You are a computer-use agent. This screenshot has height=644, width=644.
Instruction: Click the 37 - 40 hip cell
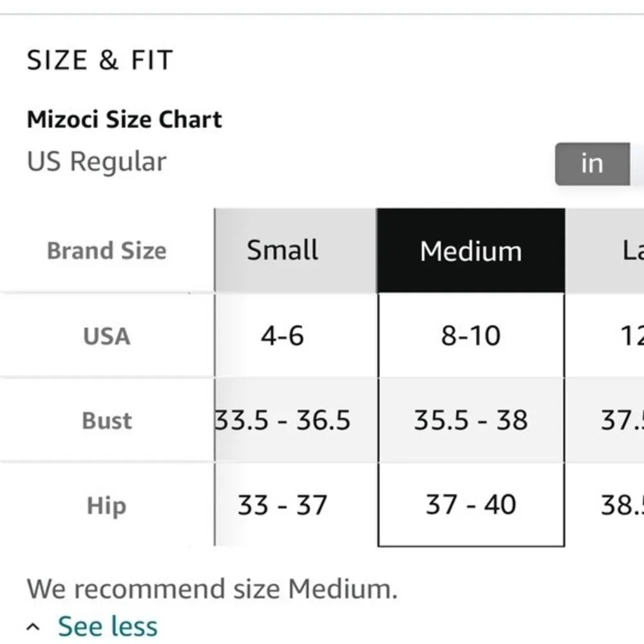(x=471, y=505)
